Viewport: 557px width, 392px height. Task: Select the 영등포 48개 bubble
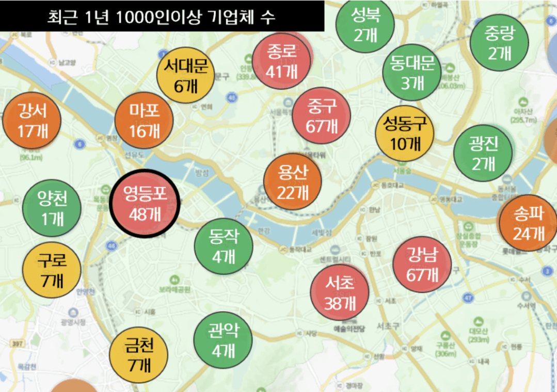(x=145, y=203)
